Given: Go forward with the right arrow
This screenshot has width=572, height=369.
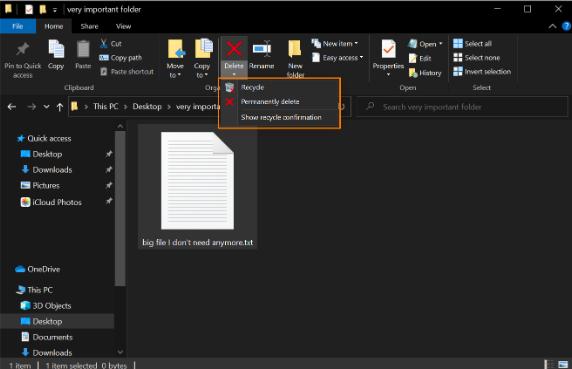Looking at the screenshot, I should coord(32,106).
